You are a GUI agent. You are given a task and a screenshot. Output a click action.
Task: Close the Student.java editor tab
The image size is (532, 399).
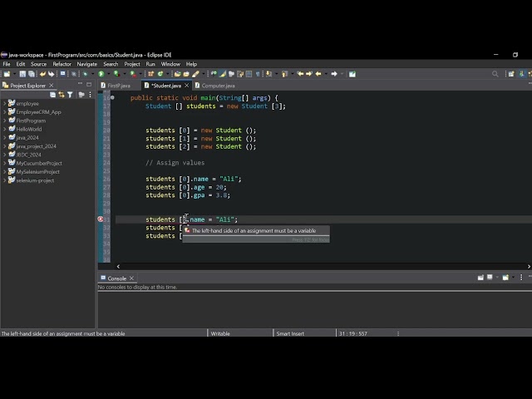click(186, 86)
